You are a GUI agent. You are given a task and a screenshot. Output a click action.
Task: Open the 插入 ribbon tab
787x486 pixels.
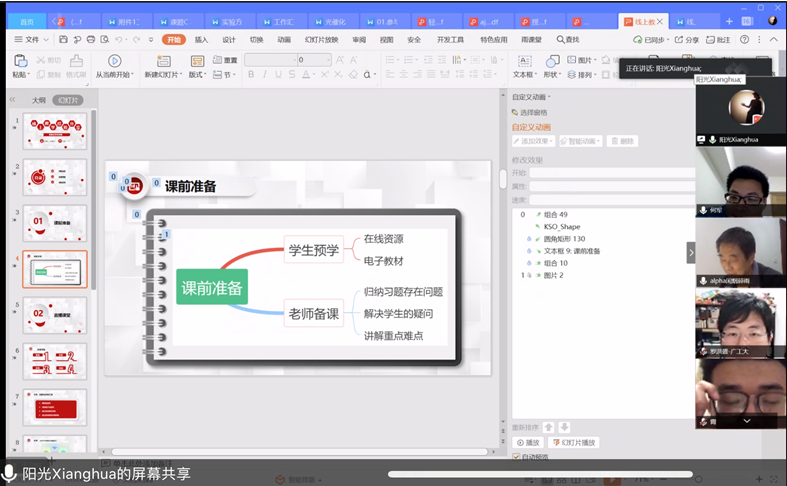(201, 39)
